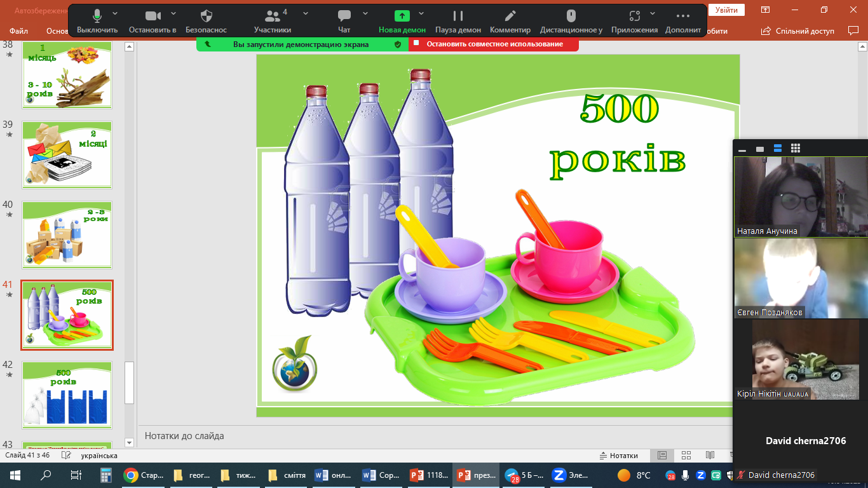Screen dimensions: 868x488
Task: Open Zoom 'Эле...' window on taskbar
Action: tap(572, 475)
